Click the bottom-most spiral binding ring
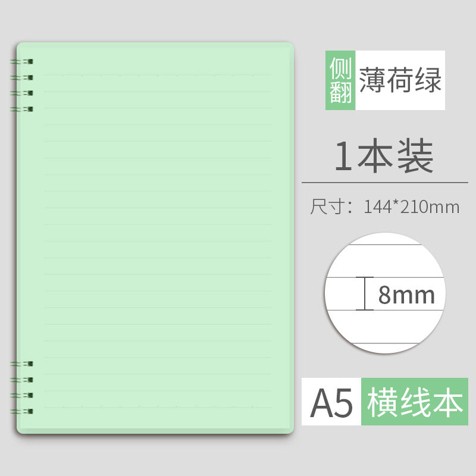 coord(21,411)
